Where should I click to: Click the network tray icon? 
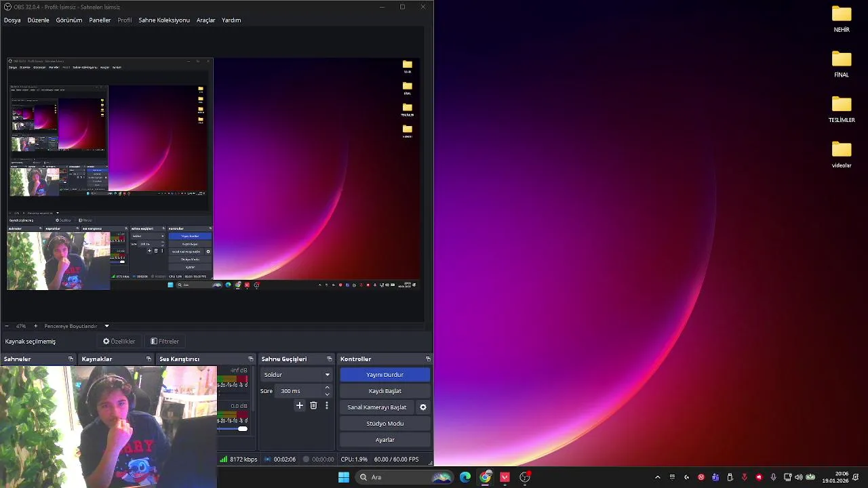[788, 477]
